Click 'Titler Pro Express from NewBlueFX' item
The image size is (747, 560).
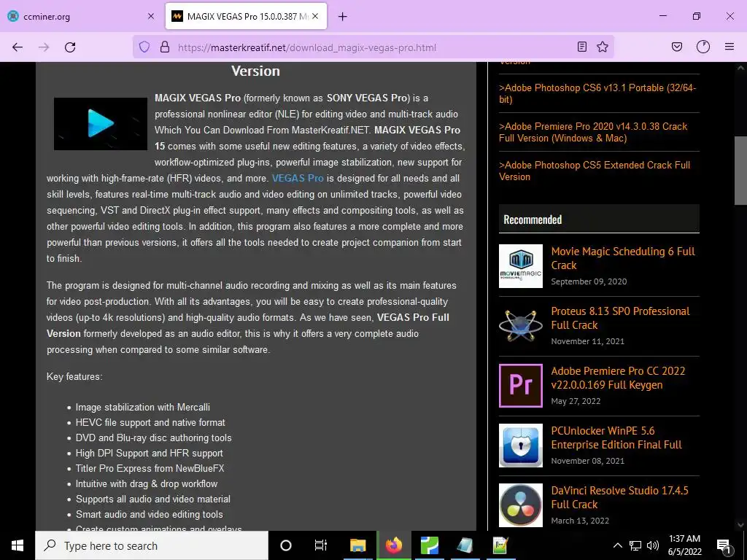coord(150,468)
